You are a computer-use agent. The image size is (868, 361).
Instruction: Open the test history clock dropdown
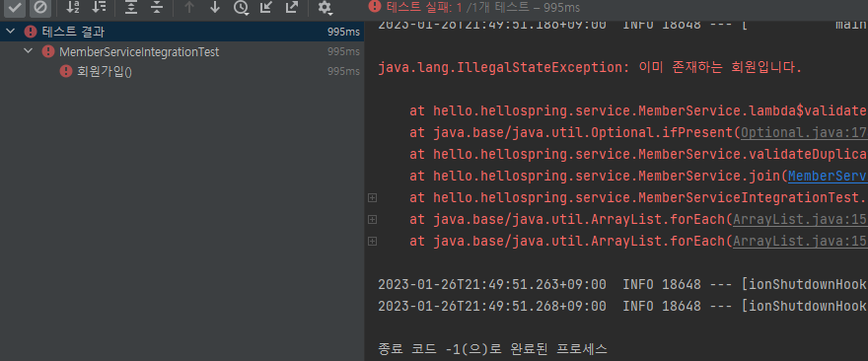242,7
